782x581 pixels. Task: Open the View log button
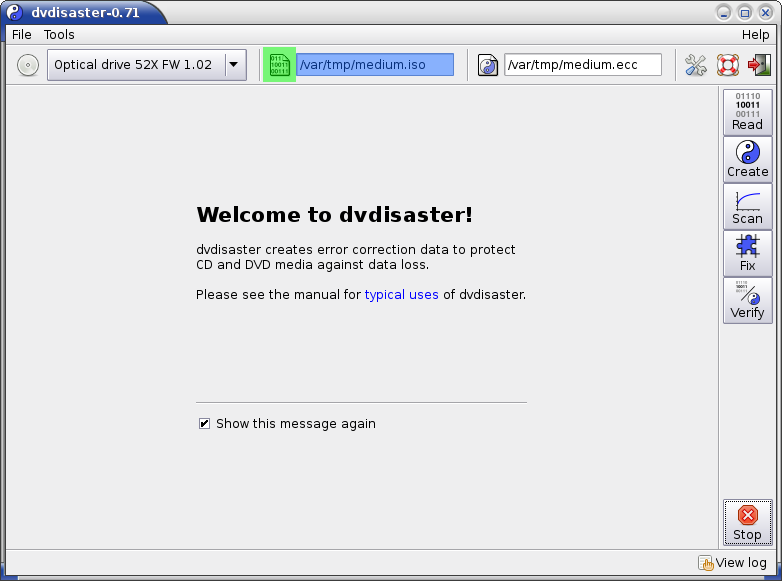(x=733, y=563)
